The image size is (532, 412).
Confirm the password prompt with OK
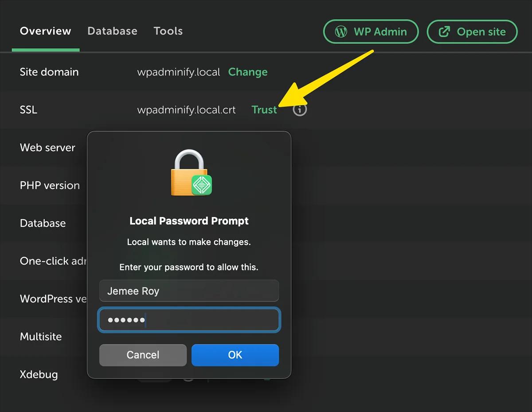tap(235, 355)
